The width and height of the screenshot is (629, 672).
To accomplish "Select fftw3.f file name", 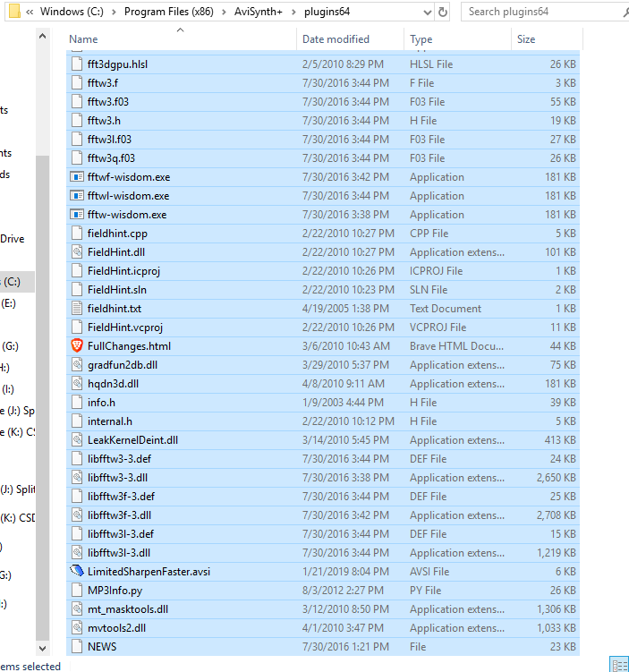I will (103, 82).
